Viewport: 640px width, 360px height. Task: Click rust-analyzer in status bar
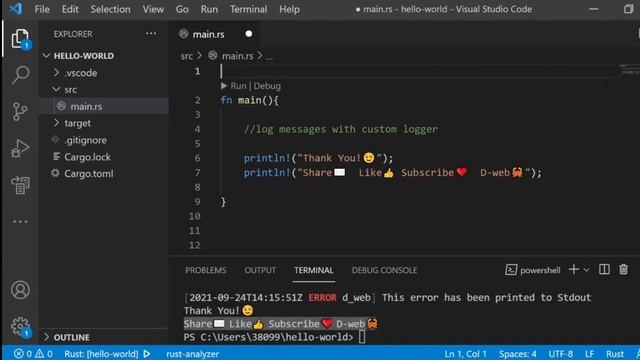point(192,353)
